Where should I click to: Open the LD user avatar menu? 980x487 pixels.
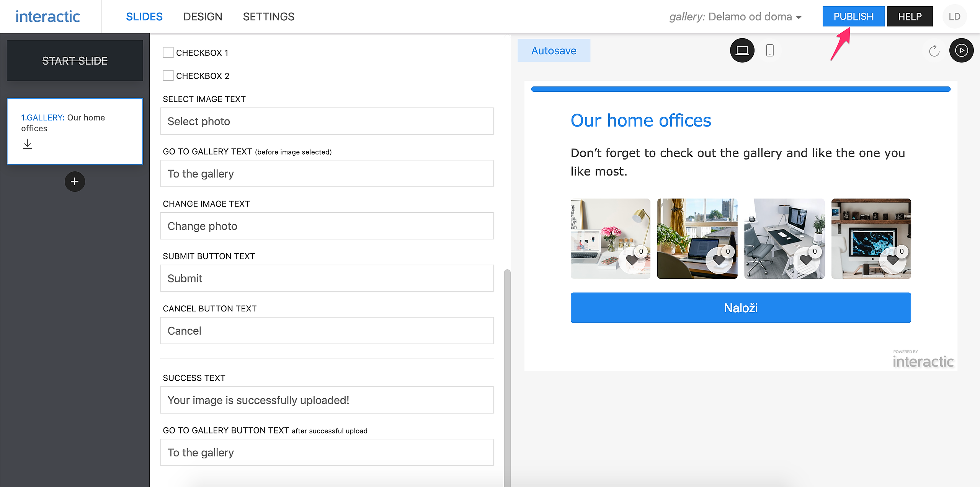point(954,16)
